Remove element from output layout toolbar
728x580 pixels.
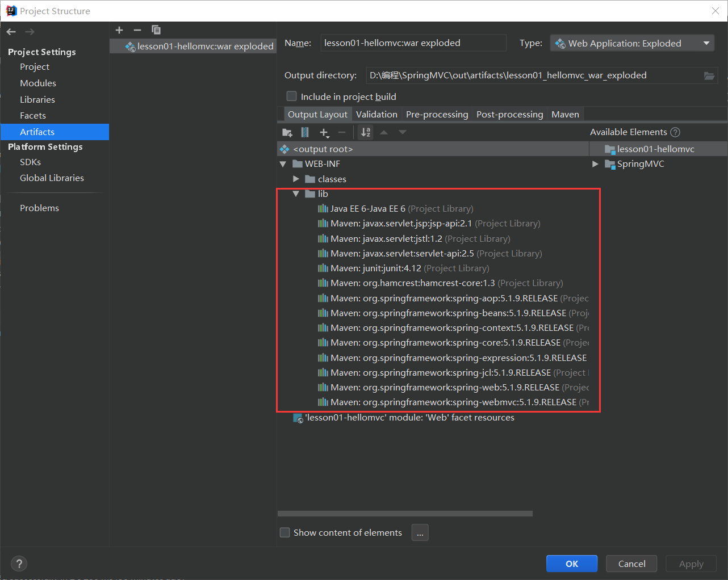coord(342,132)
